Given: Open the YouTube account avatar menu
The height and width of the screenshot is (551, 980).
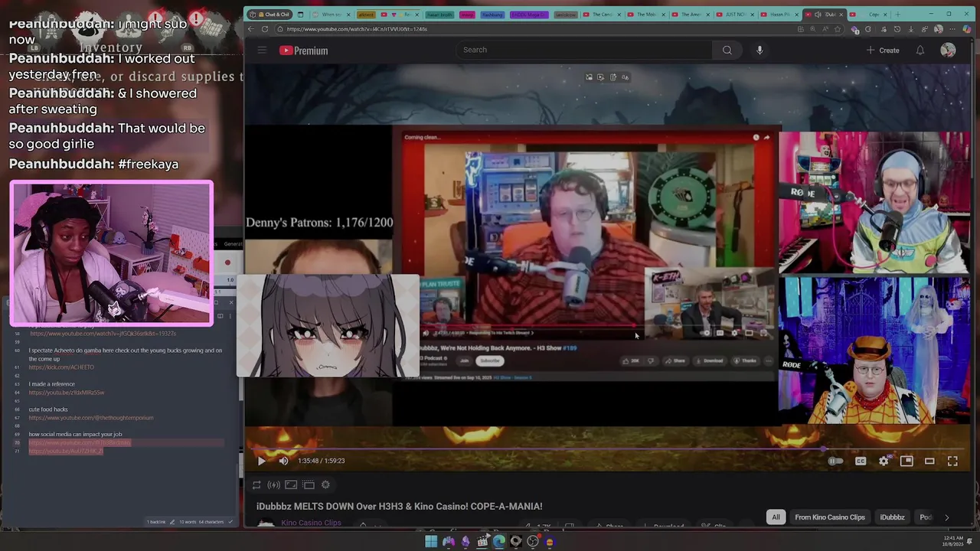Looking at the screenshot, I should tap(948, 51).
